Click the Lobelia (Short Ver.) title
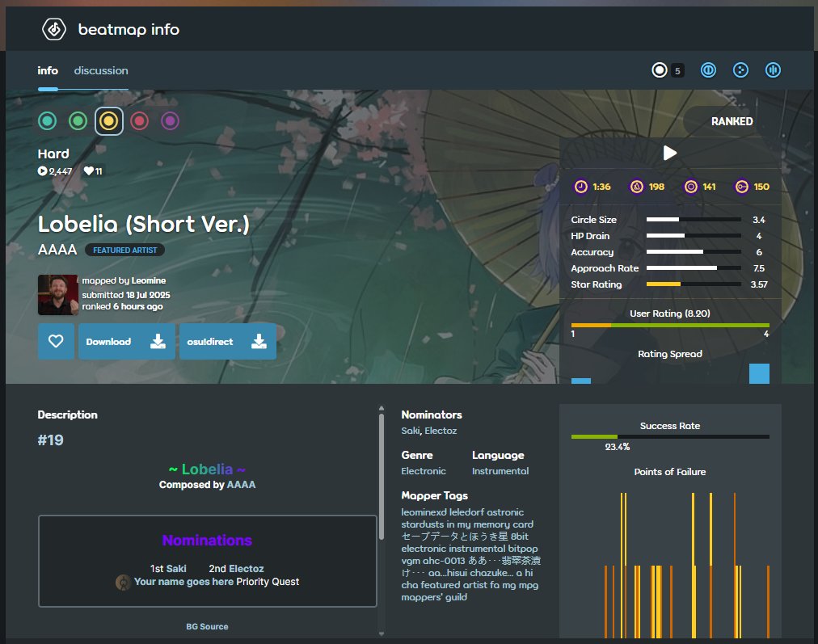The height and width of the screenshot is (644, 818). [x=143, y=224]
